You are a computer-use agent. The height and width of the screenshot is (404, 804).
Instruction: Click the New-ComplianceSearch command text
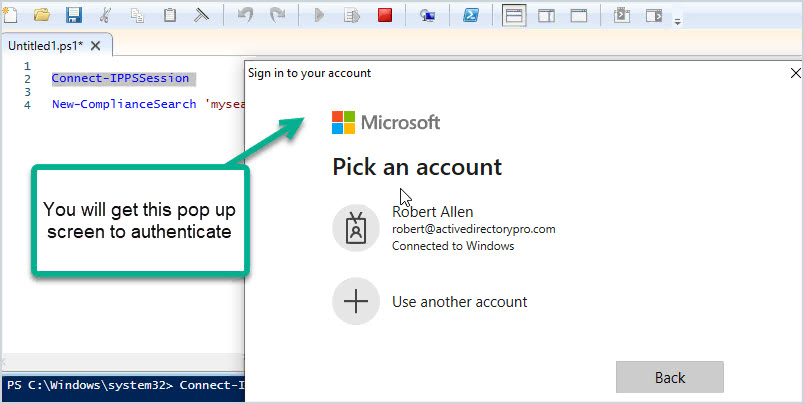click(x=124, y=104)
